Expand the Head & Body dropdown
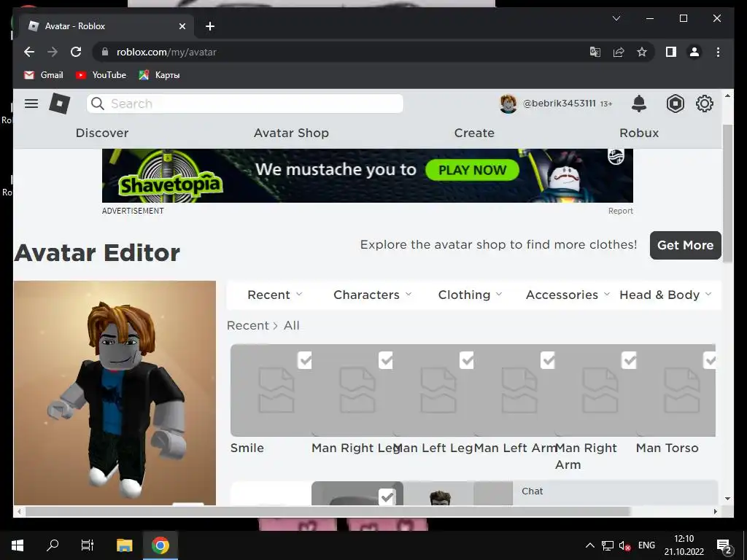The height and width of the screenshot is (560, 747). click(665, 295)
